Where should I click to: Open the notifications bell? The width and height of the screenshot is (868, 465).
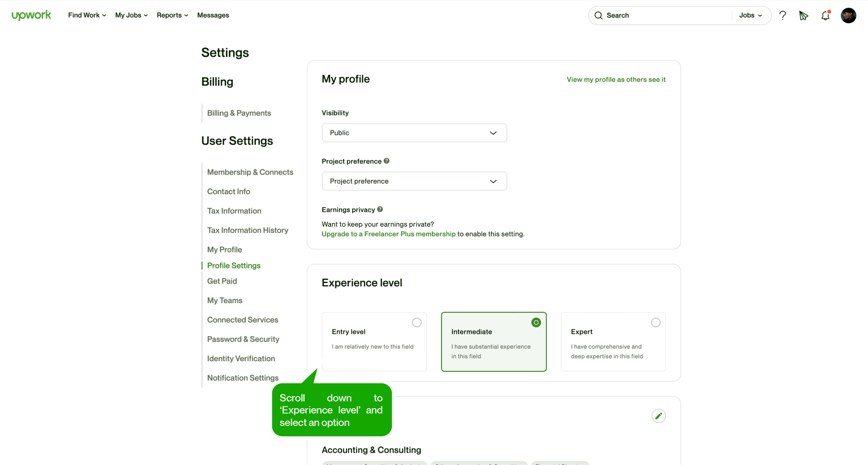[825, 15]
